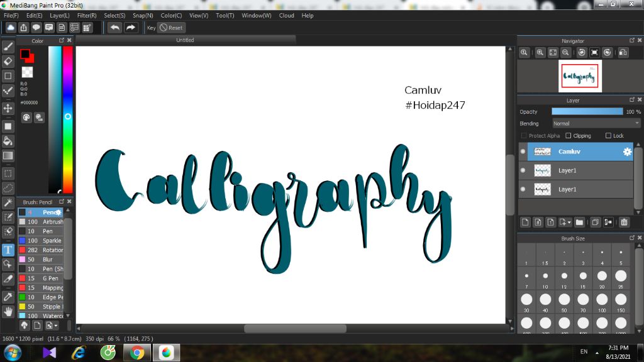The height and width of the screenshot is (362, 644).
Task: Open the Snap menu
Action: 143,16
